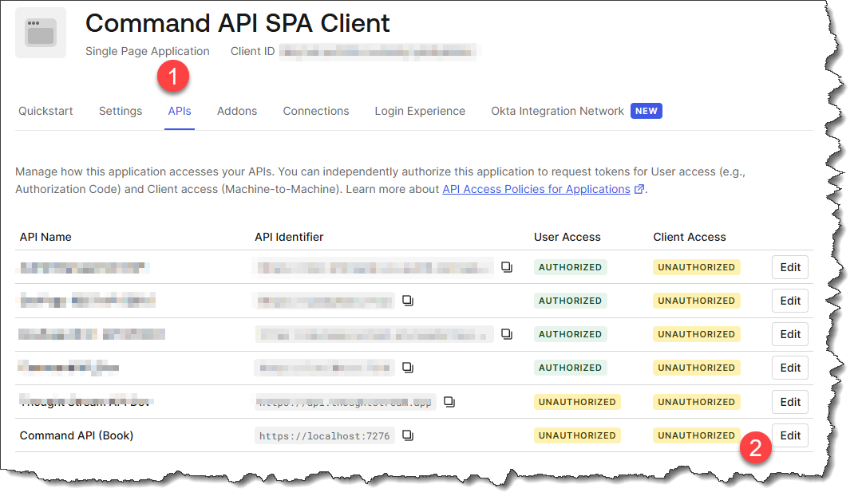Open Okta Integration Network tab
This screenshot has height=504, width=862.
[x=557, y=111]
